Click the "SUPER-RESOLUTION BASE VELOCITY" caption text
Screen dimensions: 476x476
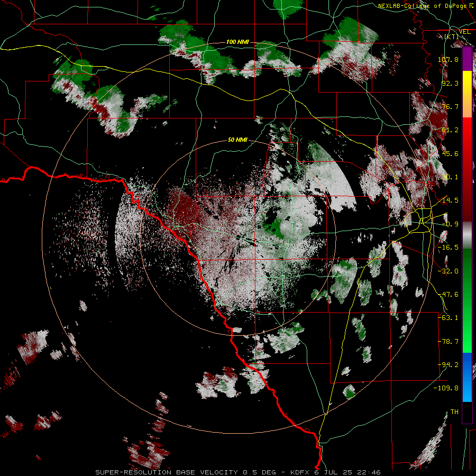(167, 472)
